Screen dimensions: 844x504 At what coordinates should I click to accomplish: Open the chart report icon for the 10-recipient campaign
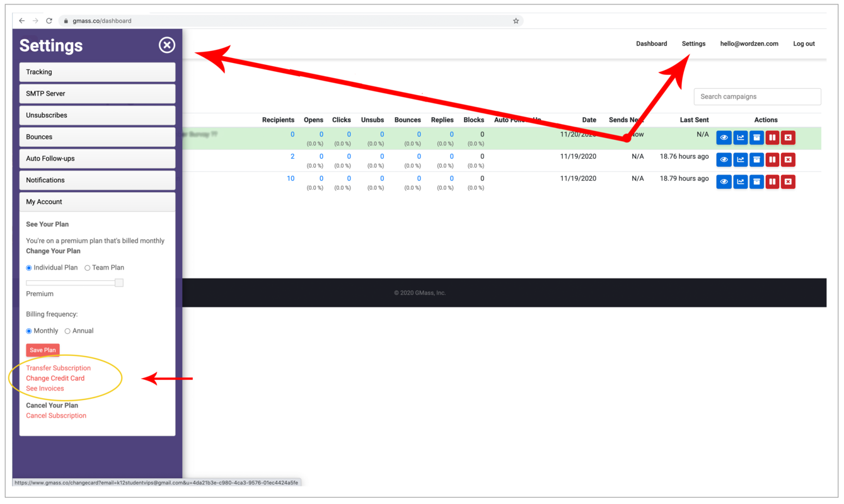(740, 181)
